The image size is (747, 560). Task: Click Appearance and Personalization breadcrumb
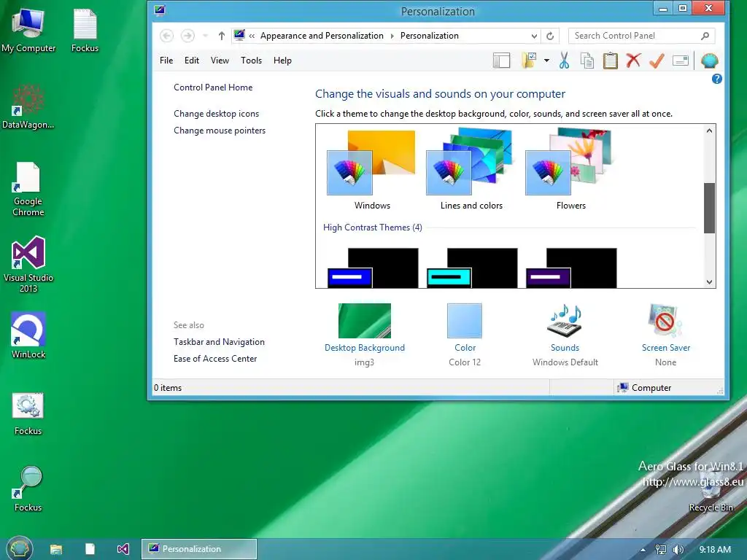[x=322, y=36]
